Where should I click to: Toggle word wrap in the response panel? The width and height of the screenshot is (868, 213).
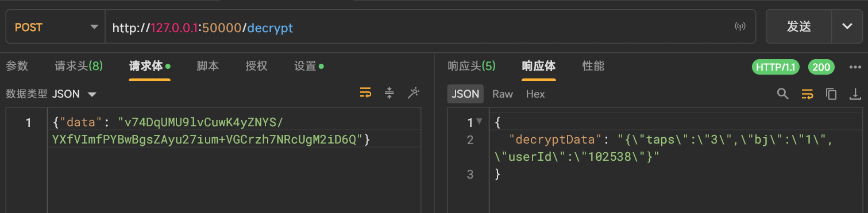point(807,94)
